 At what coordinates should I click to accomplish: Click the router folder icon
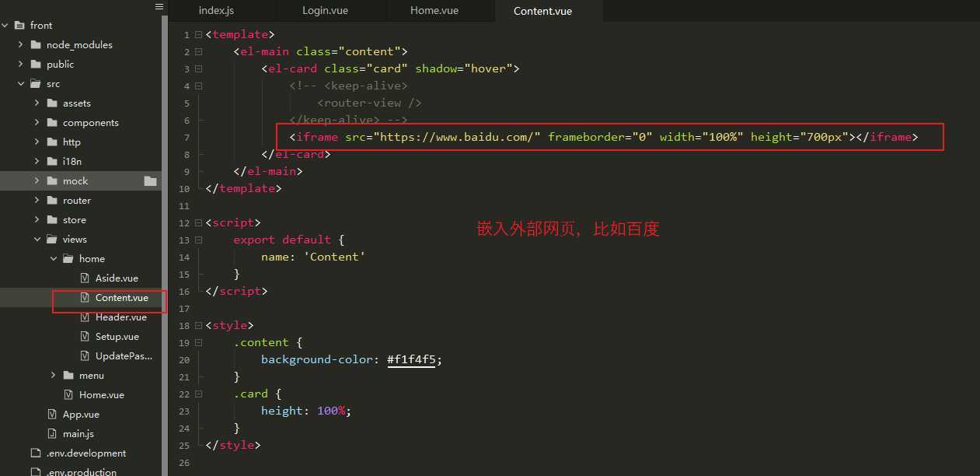click(52, 201)
